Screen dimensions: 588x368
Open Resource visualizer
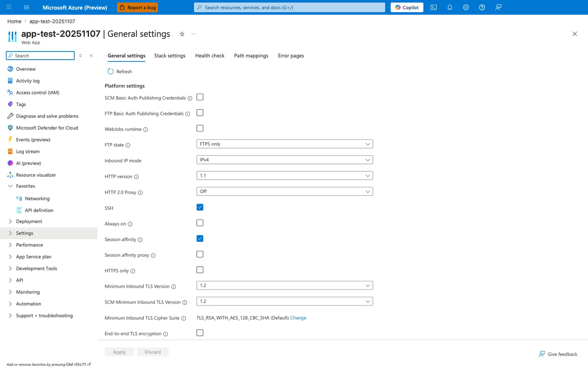pyautogui.click(x=36, y=175)
